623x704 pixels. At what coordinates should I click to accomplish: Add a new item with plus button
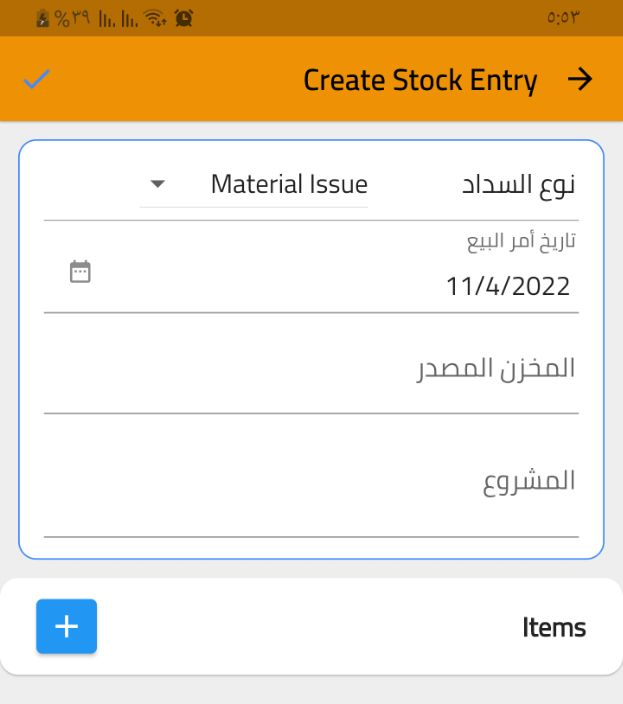(66, 627)
